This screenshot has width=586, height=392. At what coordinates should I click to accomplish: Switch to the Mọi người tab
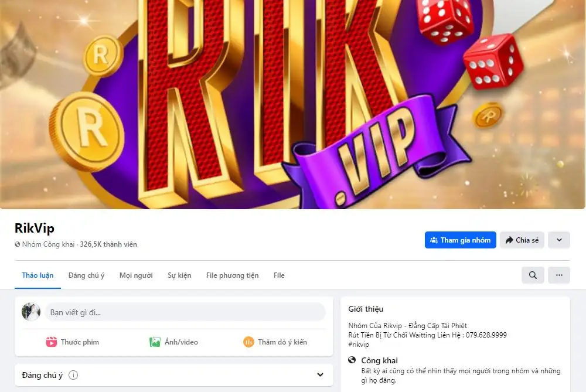136,275
